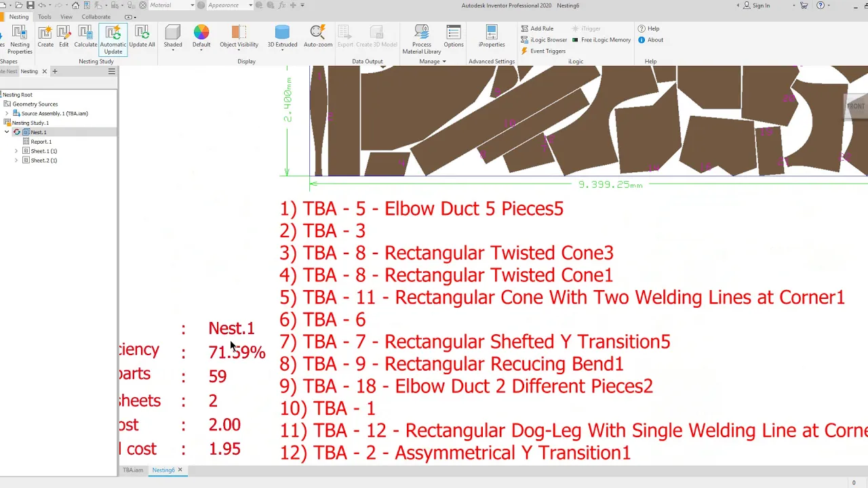Select the Nesting6 document tab
868x488 pixels.
tap(163, 470)
